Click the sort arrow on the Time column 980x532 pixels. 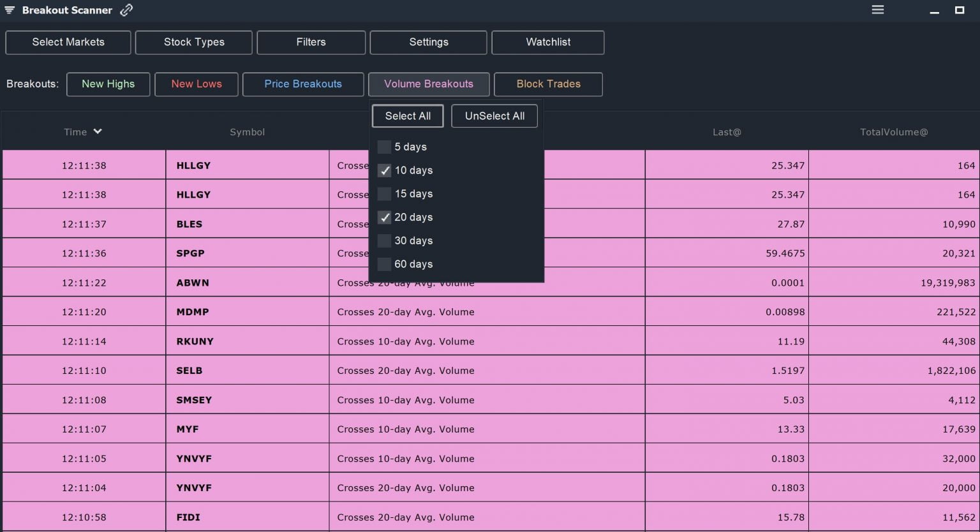tap(98, 131)
